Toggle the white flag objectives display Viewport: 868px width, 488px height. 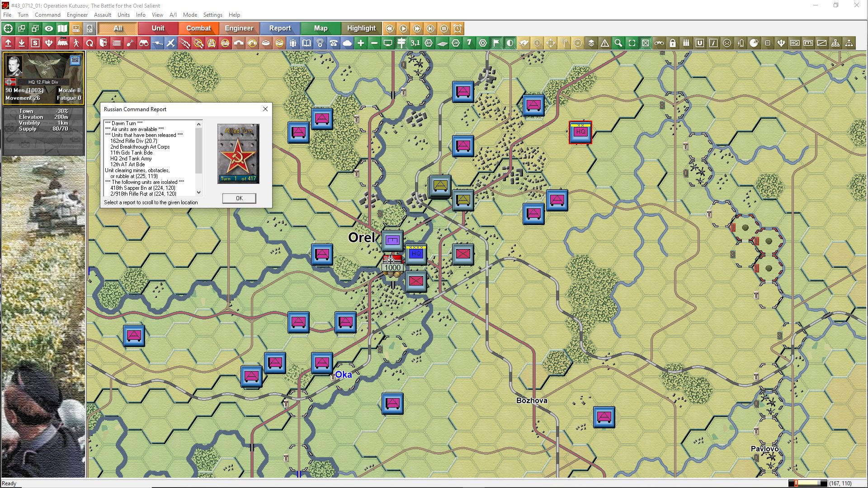pyautogui.click(x=496, y=43)
